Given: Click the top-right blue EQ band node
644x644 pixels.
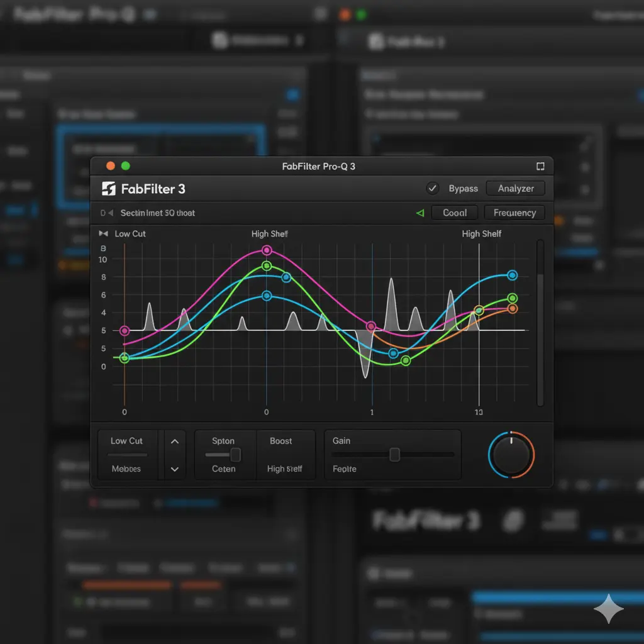Looking at the screenshot, I should [513, 275].
